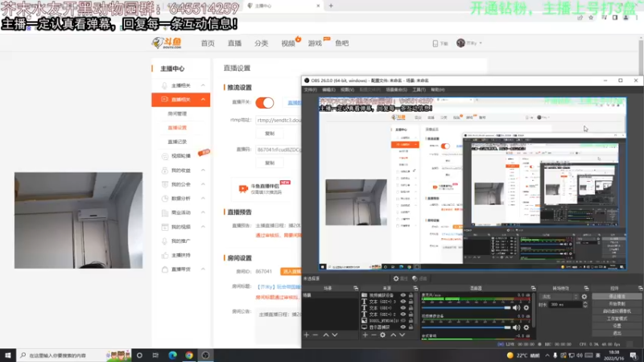The height and width of the screenshot is (362, 644).
Task: Move scene up with arrow icon
Action: pyautogui.click(x=326, y=335)
